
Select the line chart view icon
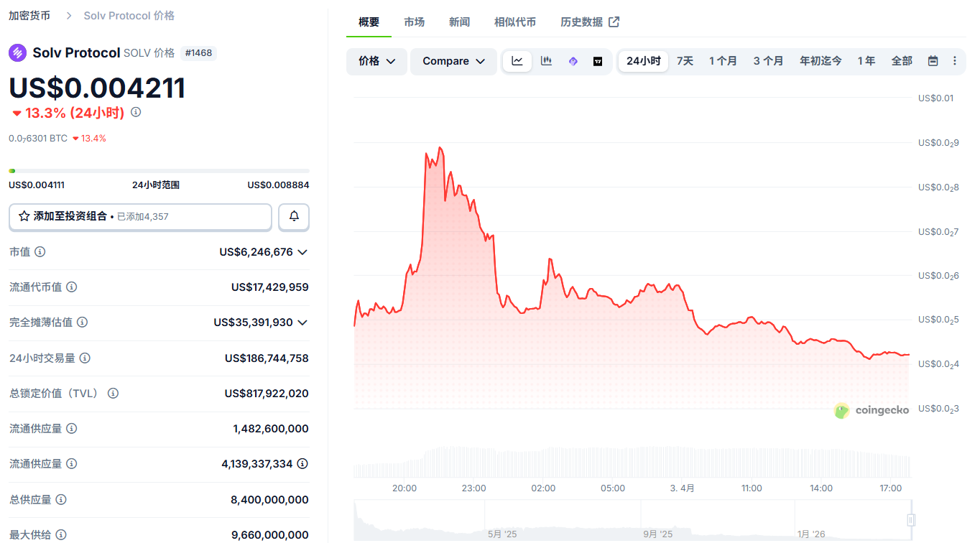pos(517,61)
